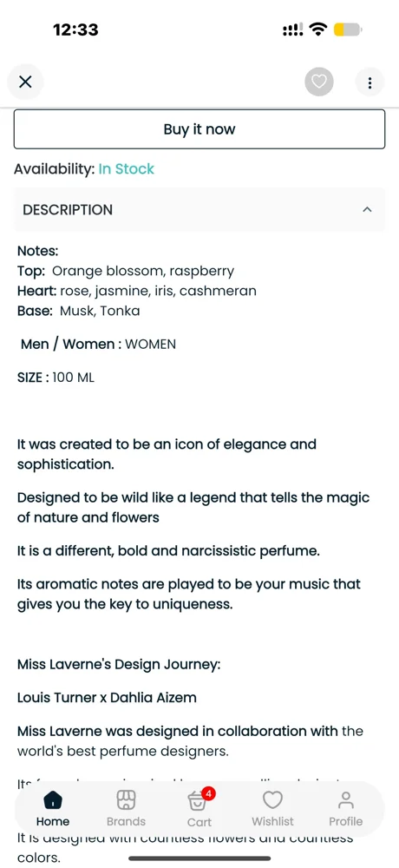Click the In Stock availability text

click(x=126, y=169)
